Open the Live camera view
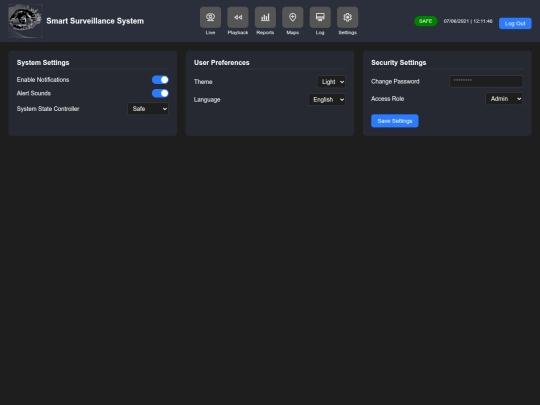 (210, 18)
